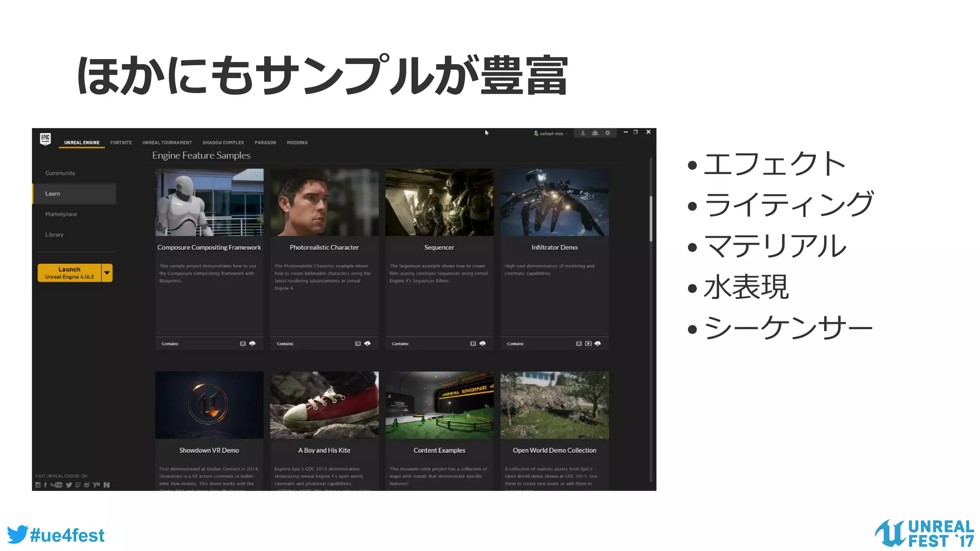This screenshot has width=980, height=551.
Task: Click the colopl-mie account status icon
Action: (536, 133)
